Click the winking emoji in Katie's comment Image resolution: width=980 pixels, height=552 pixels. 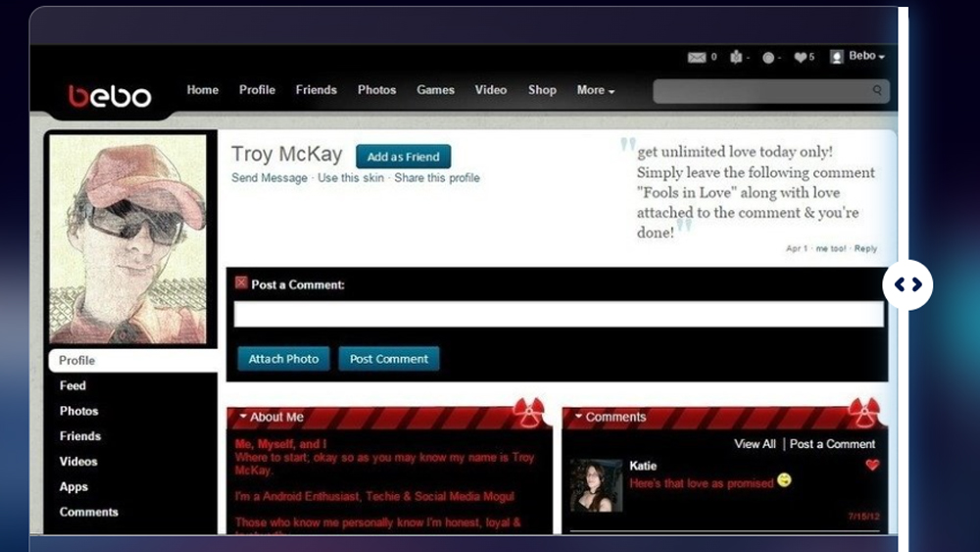pyautogui.click(x=784, y=480)
